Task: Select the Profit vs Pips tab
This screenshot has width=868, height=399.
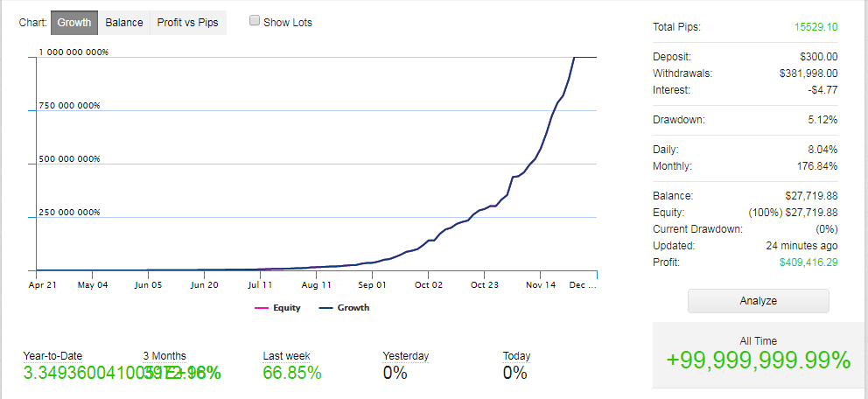Action: pos(187,23)
